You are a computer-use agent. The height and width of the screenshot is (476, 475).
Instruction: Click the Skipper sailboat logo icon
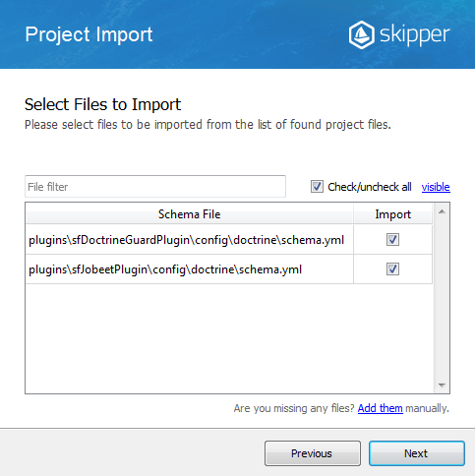coord(361,34)
